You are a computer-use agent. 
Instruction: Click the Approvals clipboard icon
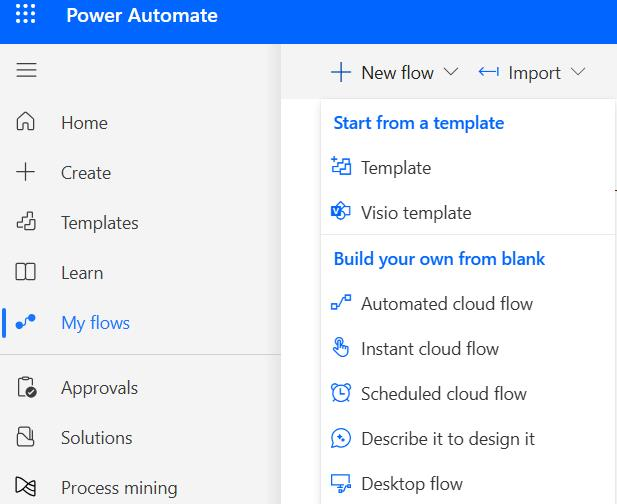pyautogui.click(x=27, y=387)
